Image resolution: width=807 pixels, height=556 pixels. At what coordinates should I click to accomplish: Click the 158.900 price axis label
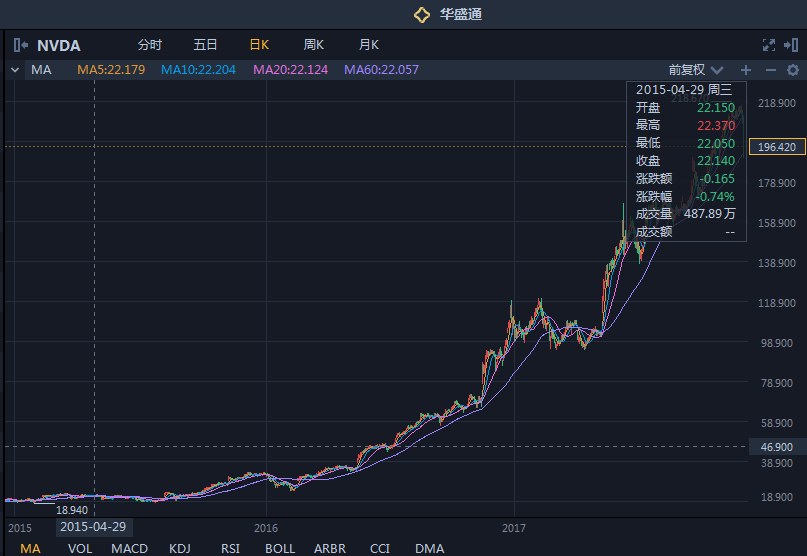coord(777,223)
